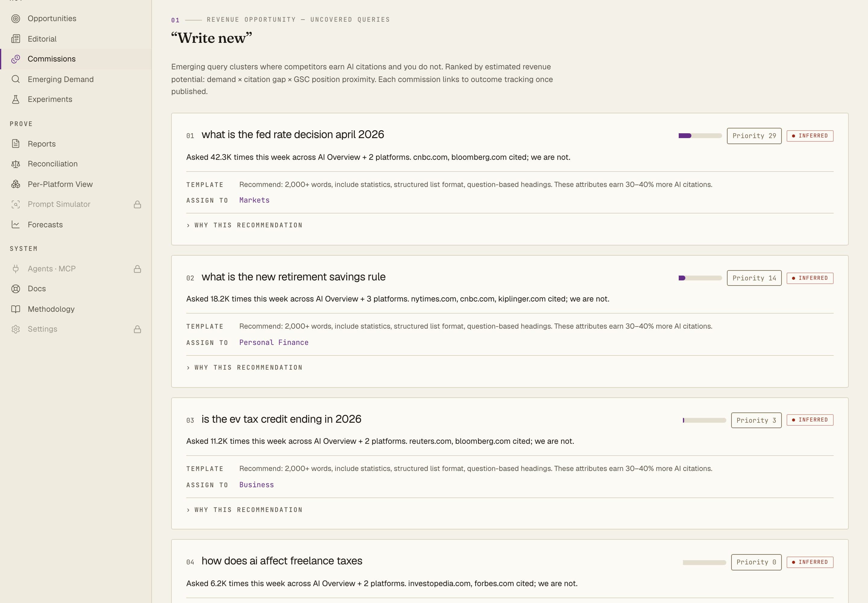Screen dimensions: 868x603
Task: Expand Why This Recommendation for fed rate query
Action: (x=244, y=225)
